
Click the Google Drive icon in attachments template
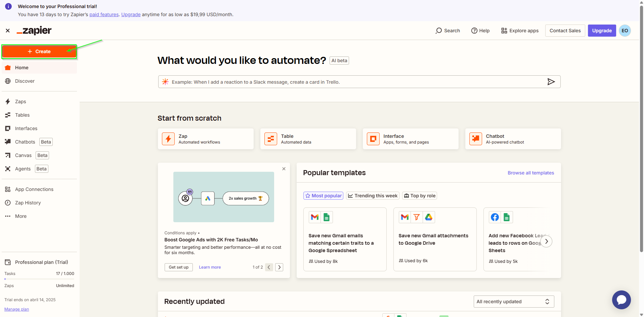coord(429,217)
